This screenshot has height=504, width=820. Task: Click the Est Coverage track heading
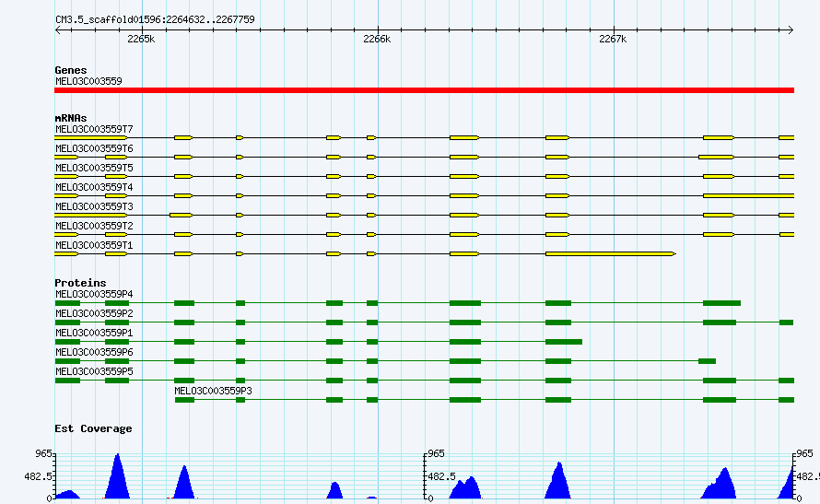click(x=93, y=428)
